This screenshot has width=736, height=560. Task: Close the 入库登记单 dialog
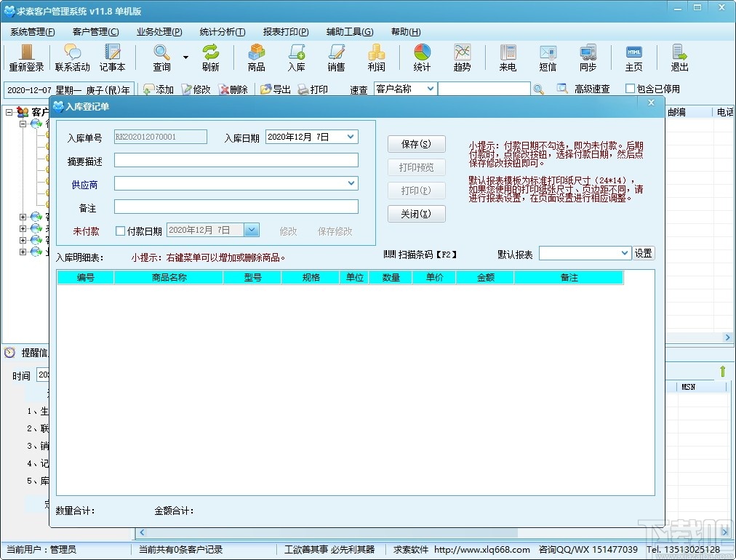(651, 103)
